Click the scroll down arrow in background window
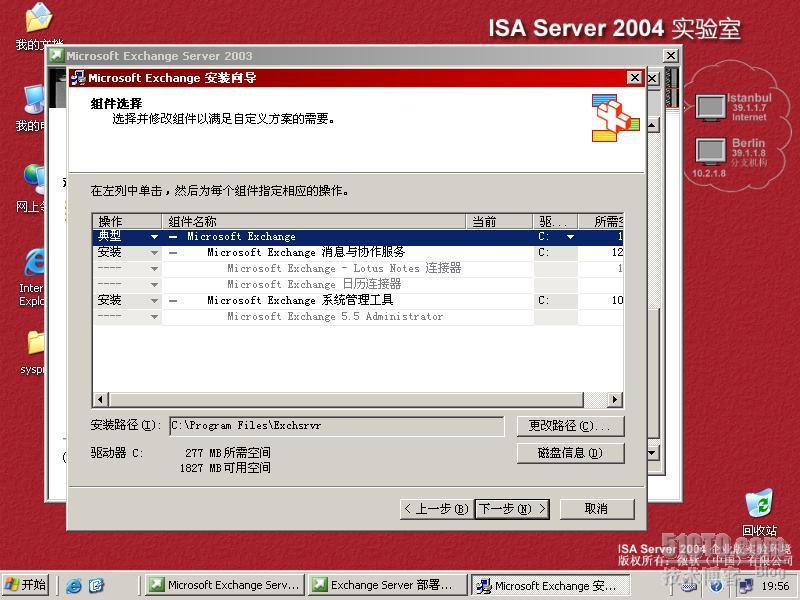 [654, 453]
